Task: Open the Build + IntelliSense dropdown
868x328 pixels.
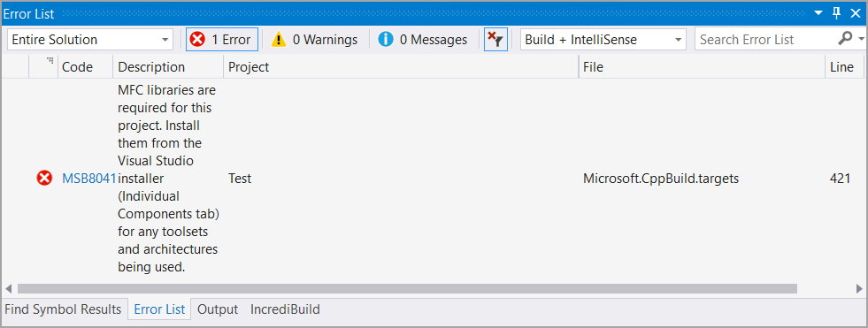Action: [603, 39]
